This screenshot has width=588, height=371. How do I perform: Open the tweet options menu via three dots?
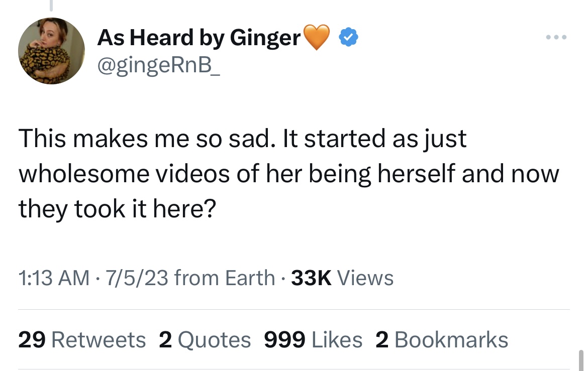(x=556, y=37)
